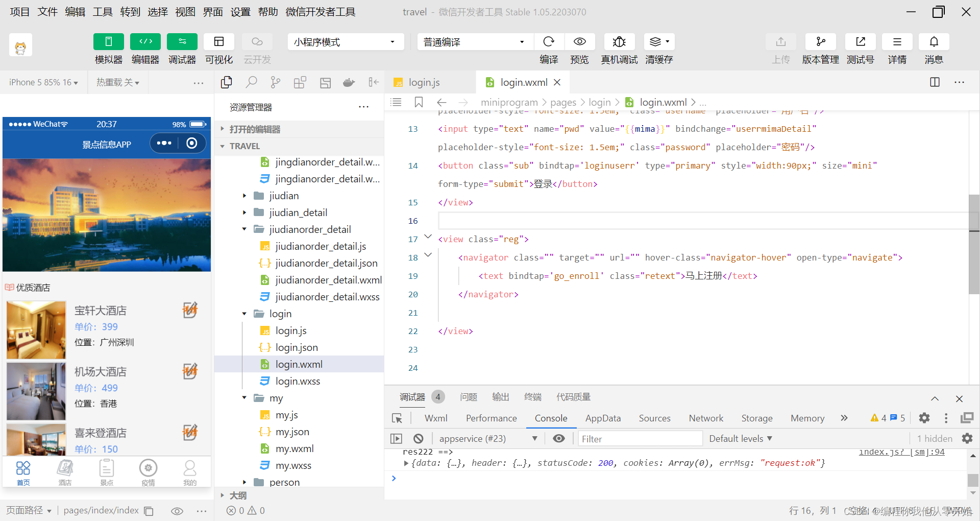This screenshot has height=521, width=980.
Task: Toggle the page preview eye in status bar
Action: (177, 511)
